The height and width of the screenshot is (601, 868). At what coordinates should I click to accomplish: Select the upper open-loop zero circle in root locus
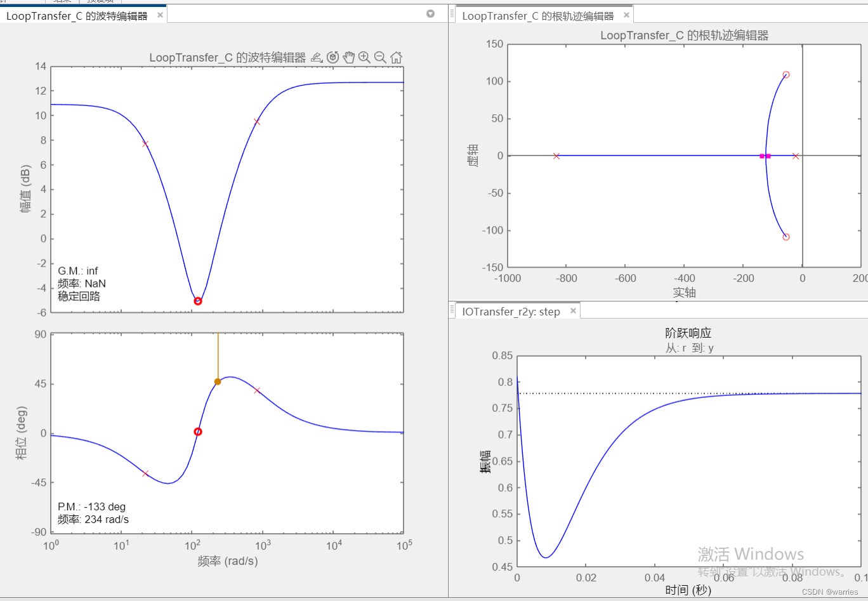coord(786,75)
